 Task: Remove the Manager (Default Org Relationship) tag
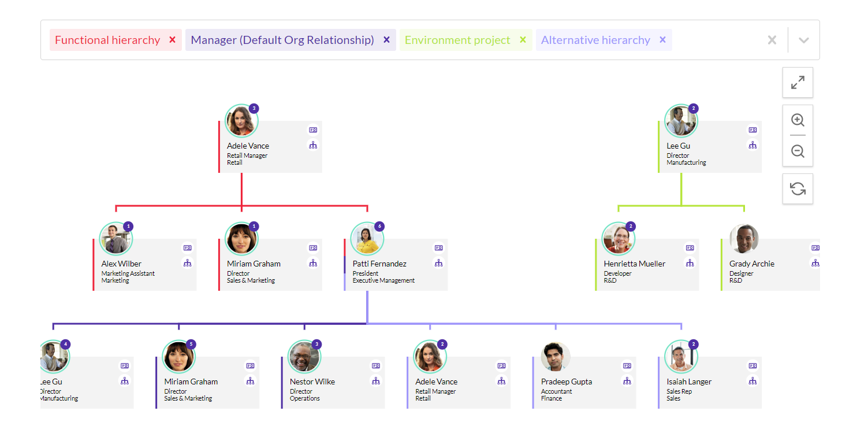pyautogui.click(x=387, y=40)
